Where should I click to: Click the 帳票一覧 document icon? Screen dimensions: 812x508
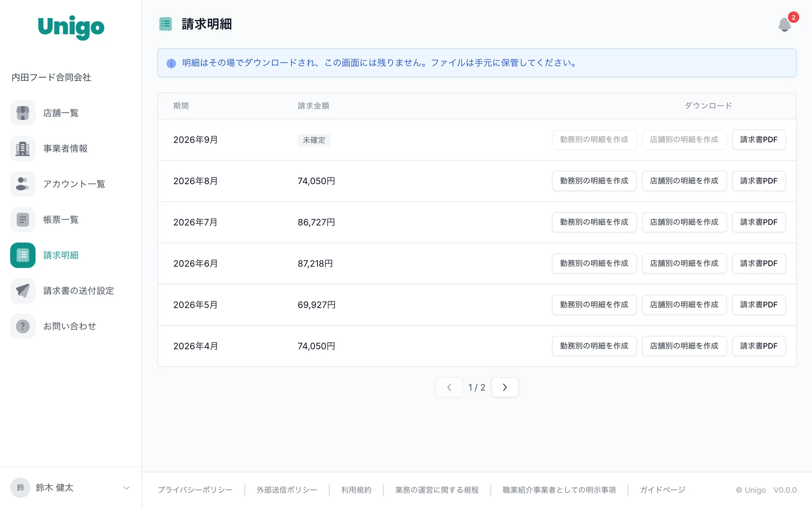point(23,220)
